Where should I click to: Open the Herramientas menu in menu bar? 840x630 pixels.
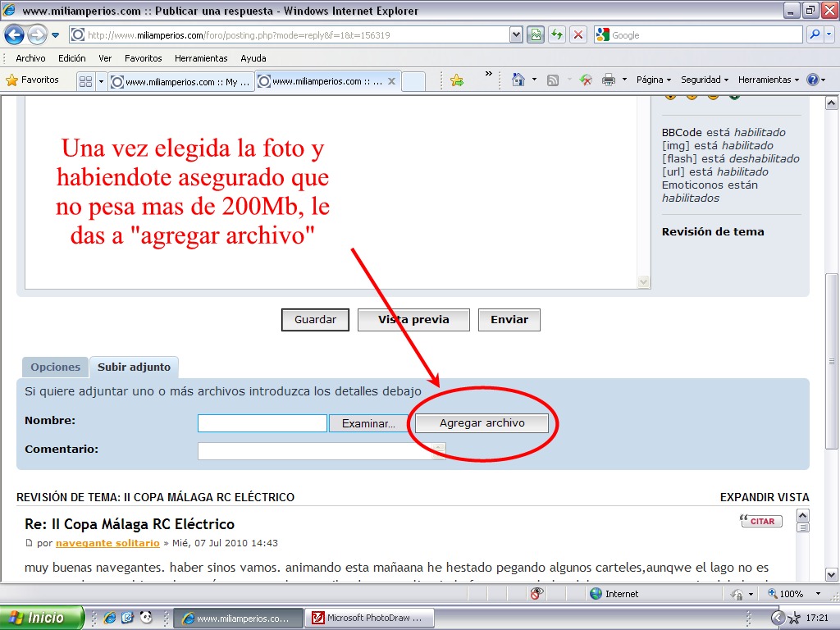pyautogui.click(x=201, y=58)
